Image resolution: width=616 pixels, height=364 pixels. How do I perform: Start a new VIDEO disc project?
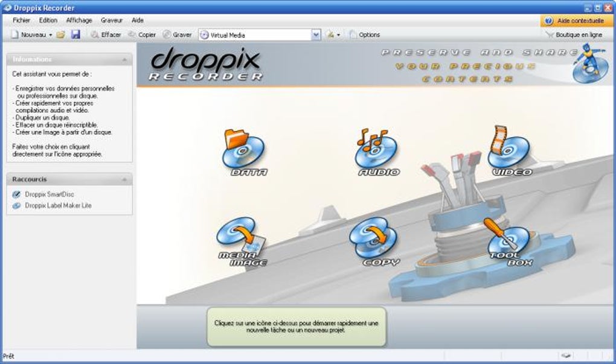(511, 151)
